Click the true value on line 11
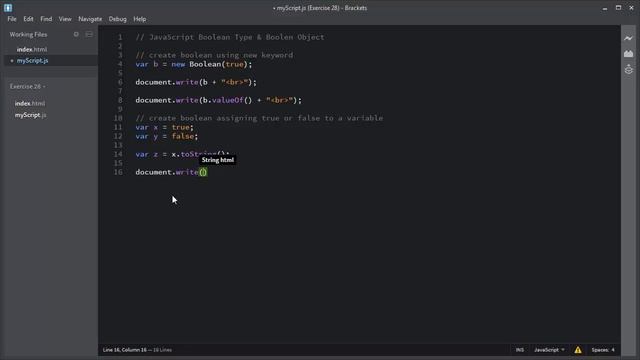Viewport: 640px width, 360px height. coord(180,127)
